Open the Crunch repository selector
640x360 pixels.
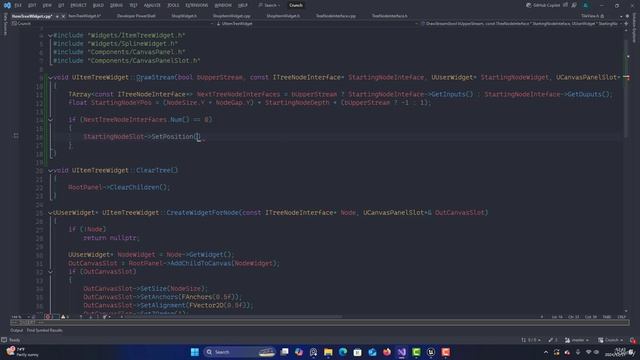611,340
